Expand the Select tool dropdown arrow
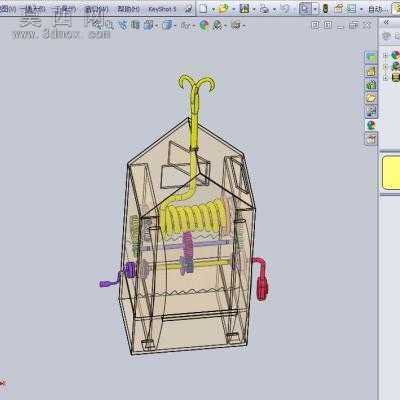Image resolution: width=400 pixels, height=400 pixels. click(x=315, y=9)
